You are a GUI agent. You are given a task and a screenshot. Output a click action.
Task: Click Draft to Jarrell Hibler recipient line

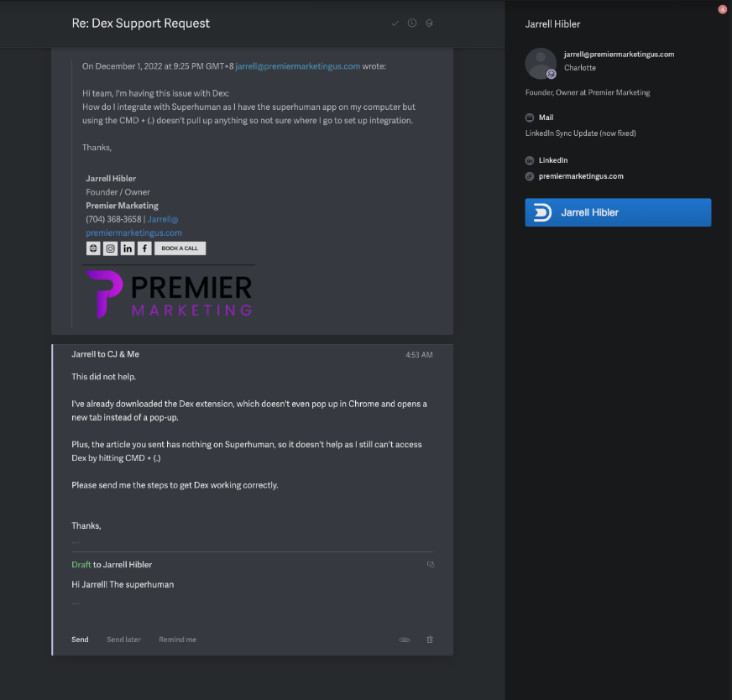[x=112, y=564]
